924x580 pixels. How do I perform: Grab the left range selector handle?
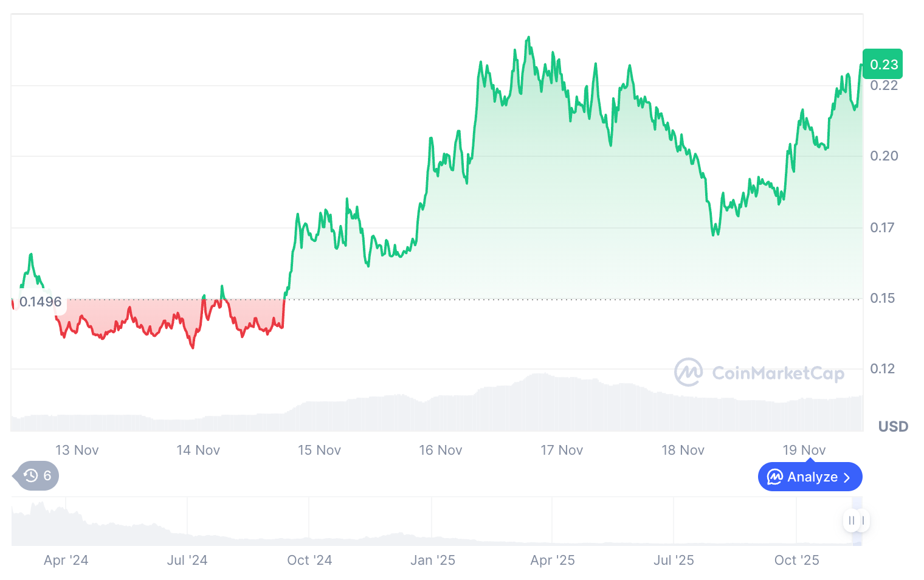[x=851, y=520]
